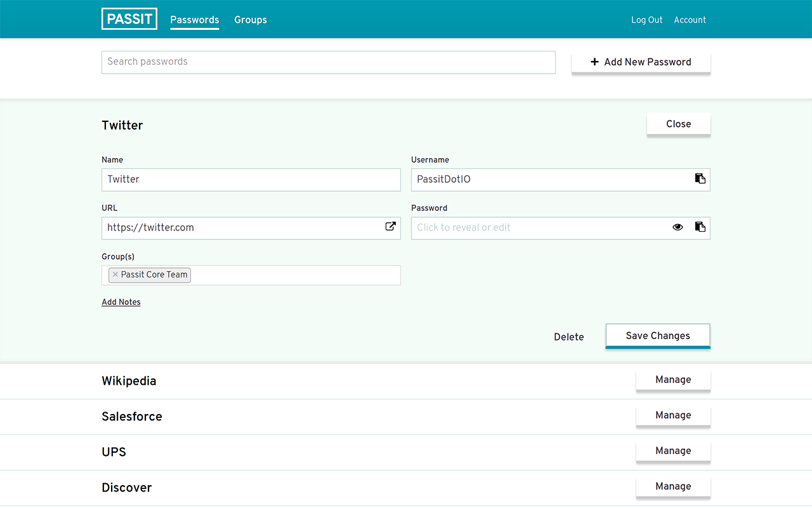Remove the Passit Core Team group tag
The width and height of the screenshot is (812, 508).
click(115, 275)
